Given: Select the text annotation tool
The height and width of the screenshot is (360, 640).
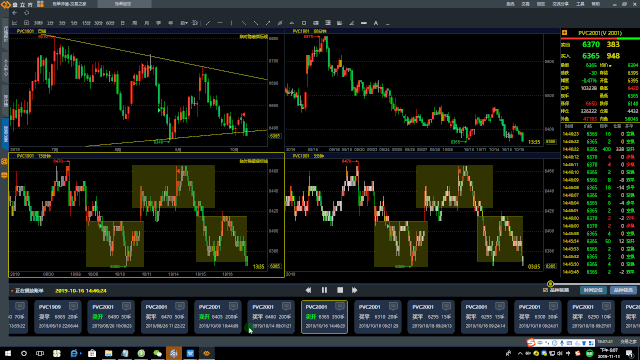Looking at the screenshot, I should 376,23.
